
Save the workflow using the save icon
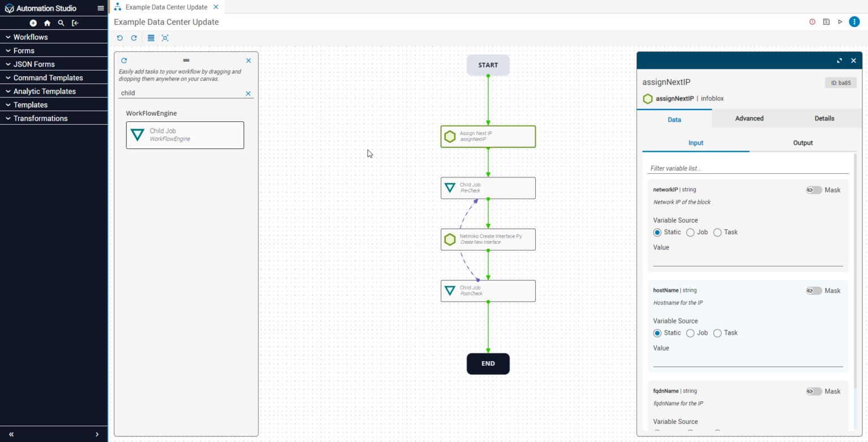826,21
